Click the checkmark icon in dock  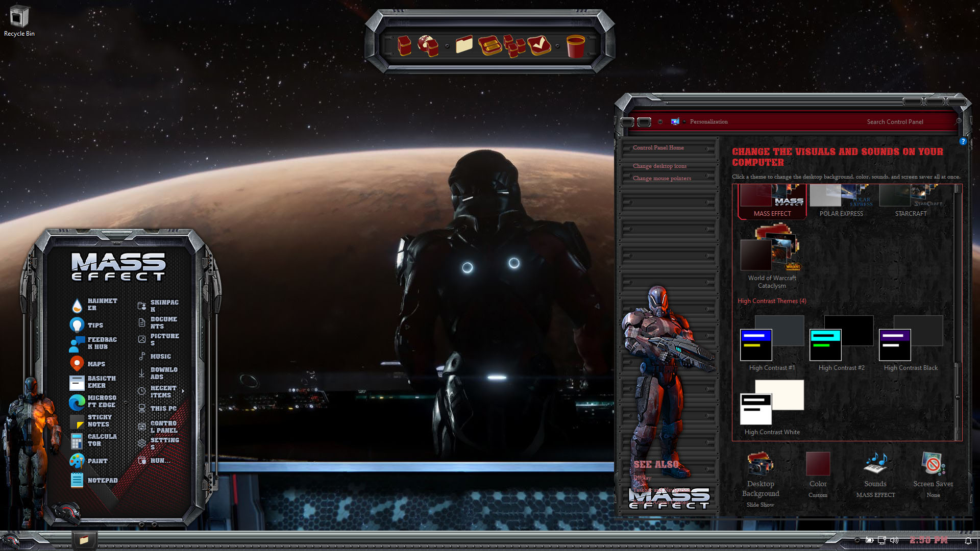(x=539, y=45)
